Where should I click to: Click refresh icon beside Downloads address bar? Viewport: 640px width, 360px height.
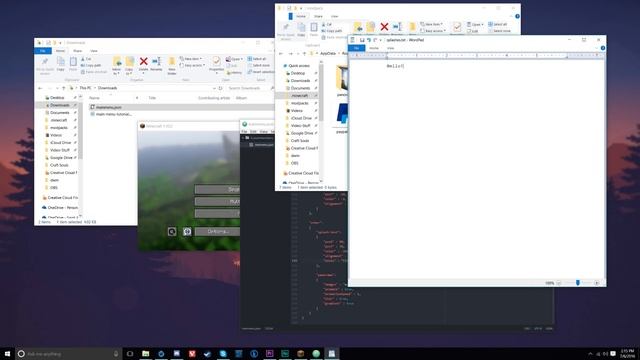(x=221, y=88)
